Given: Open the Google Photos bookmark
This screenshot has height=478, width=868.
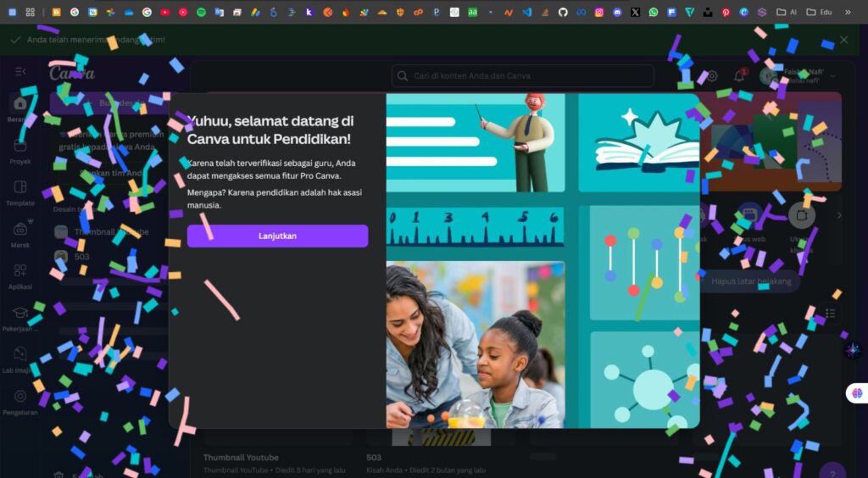Looking at the screenshot, I should 111,12.
